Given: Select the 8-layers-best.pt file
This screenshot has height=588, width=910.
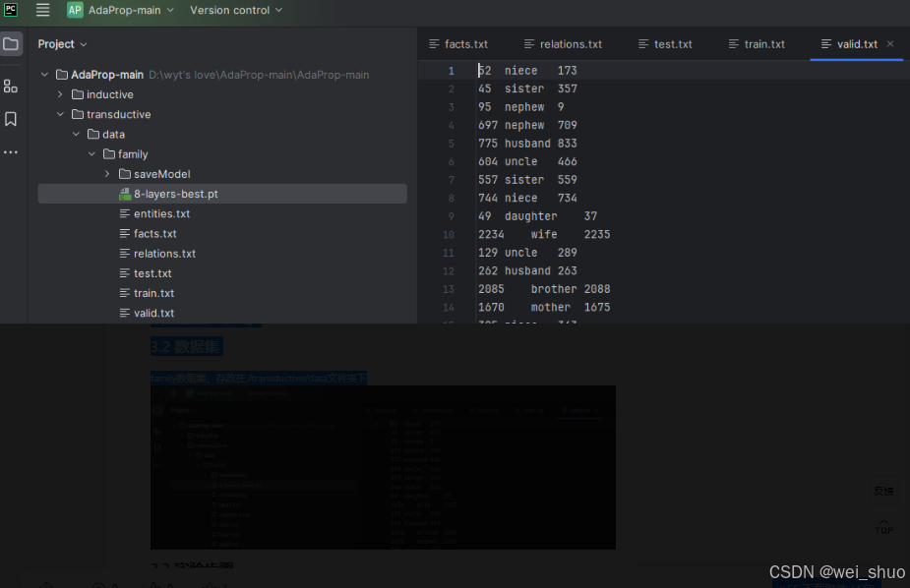Looking at the screenshot, I should [222, 194].
